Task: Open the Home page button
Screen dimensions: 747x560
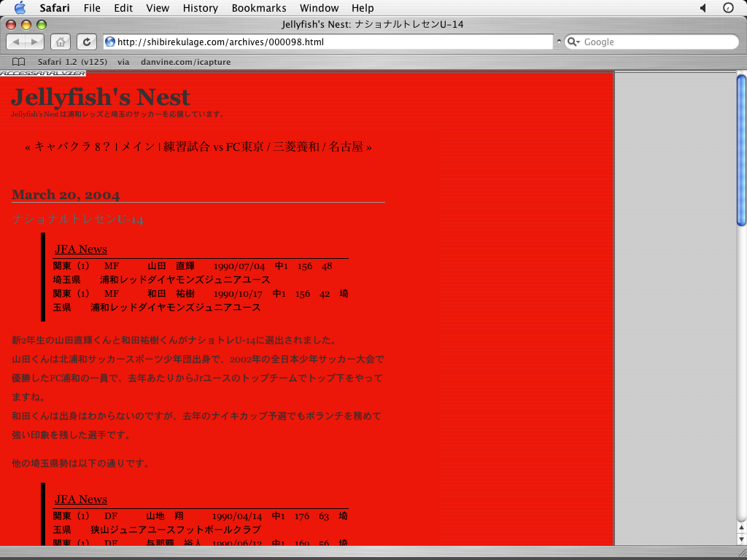Action: (x=60, y=42)
